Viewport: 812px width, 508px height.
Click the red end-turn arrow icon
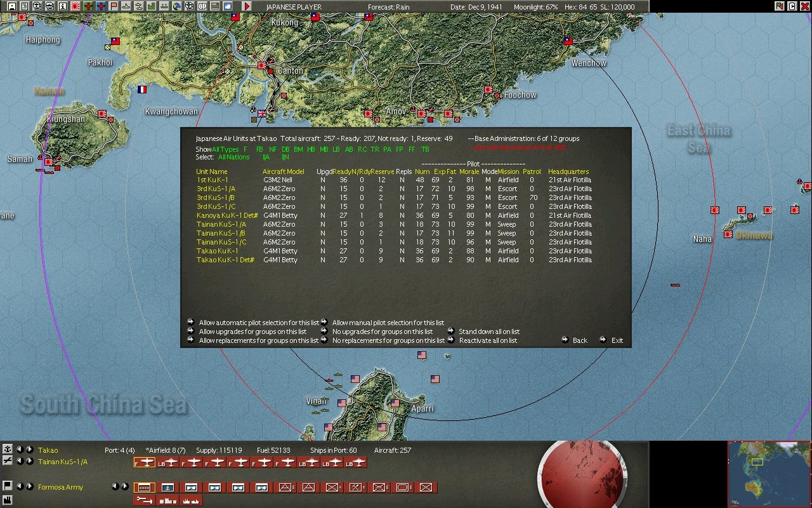(247, 6)
